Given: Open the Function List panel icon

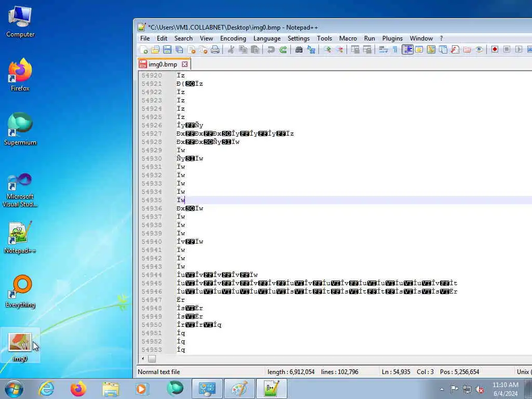Looking at the screenshot, I should (455, 50).
